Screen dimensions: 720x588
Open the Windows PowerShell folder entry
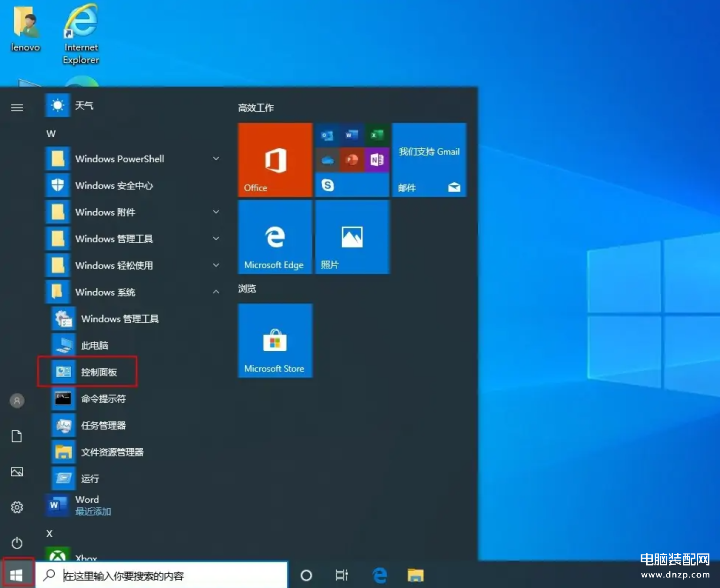tap(133, 159)
